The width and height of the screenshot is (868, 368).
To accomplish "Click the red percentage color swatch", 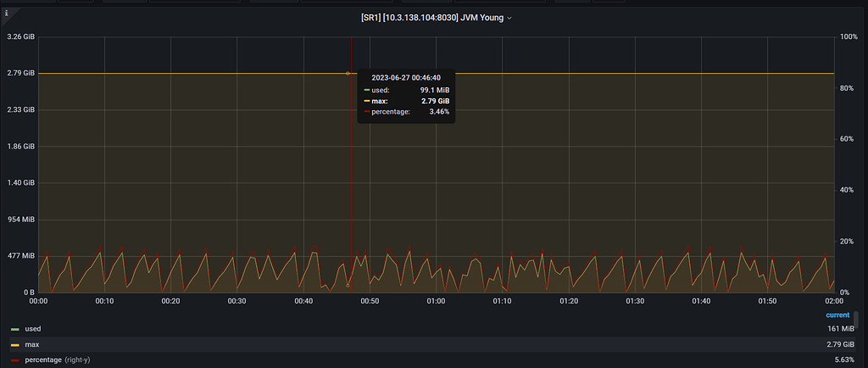I will [14, 360].
